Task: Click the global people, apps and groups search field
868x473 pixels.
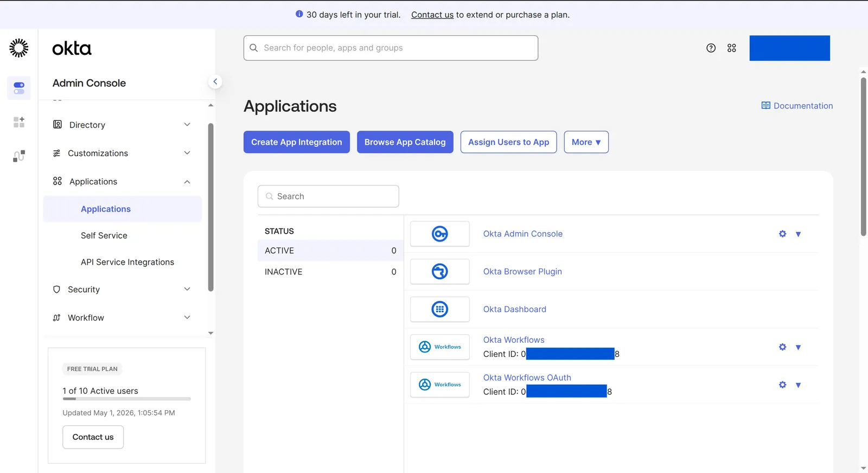Action: click(x=391, y=48)
